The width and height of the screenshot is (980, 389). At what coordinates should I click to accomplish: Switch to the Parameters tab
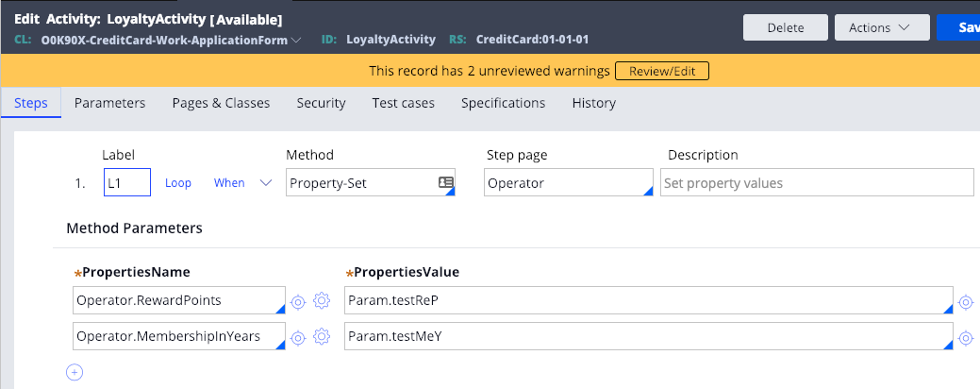(110, 103)
